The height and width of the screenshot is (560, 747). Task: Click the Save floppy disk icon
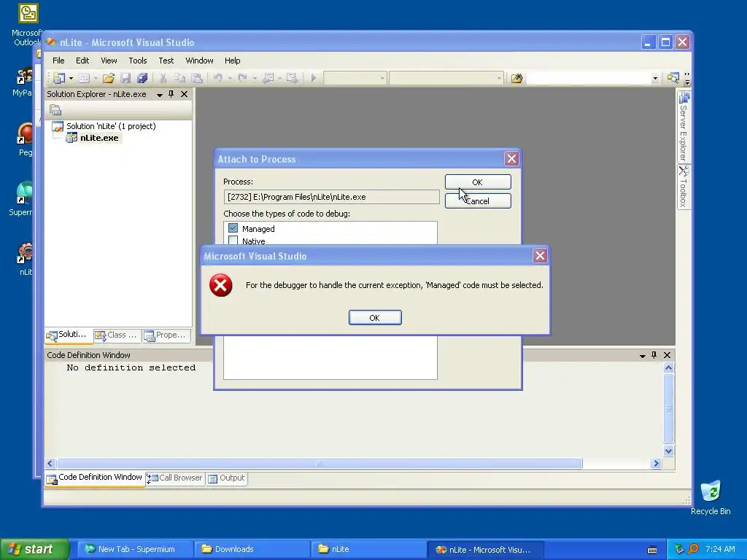[x=125, y=78]
